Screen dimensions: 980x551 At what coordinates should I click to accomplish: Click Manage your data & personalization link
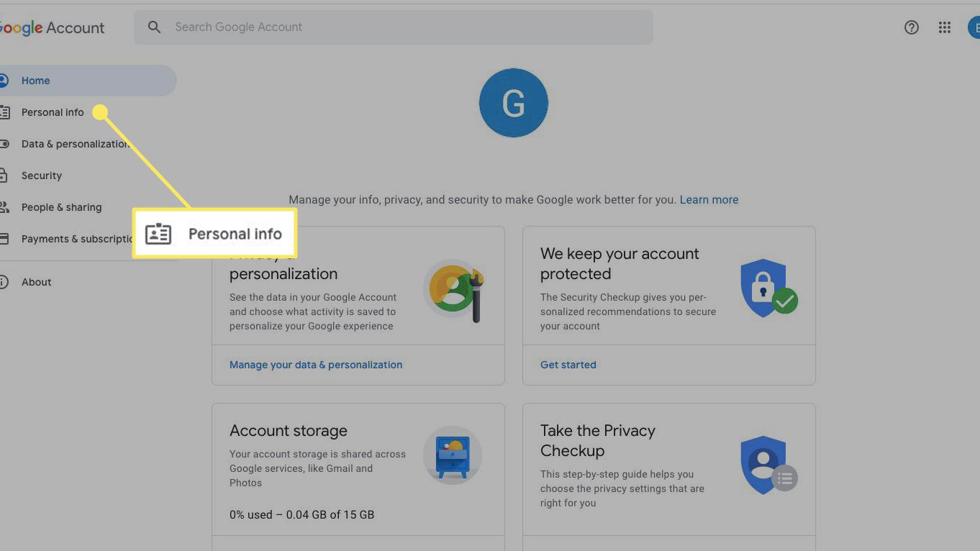pos(316,365)
